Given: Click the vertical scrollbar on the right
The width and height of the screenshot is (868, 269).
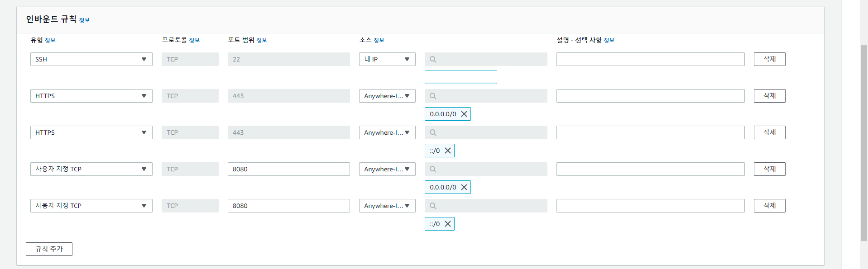Looking at the screenshot, I should (864, 136).
